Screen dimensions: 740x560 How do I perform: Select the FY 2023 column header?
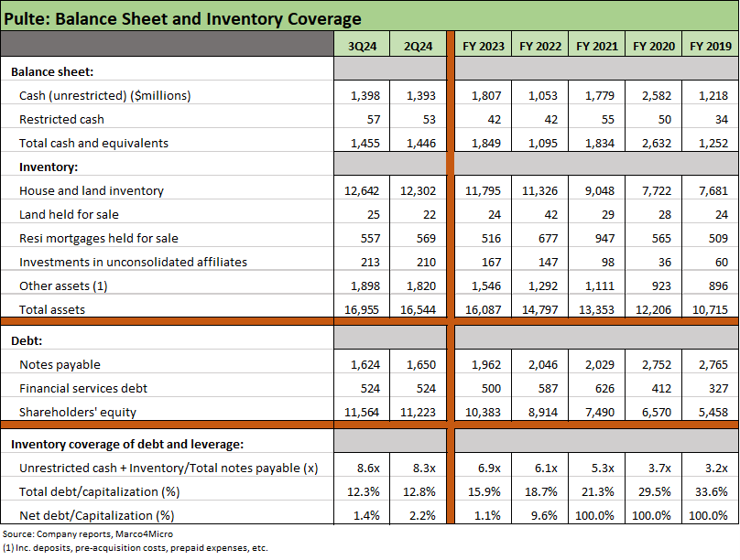484,46
